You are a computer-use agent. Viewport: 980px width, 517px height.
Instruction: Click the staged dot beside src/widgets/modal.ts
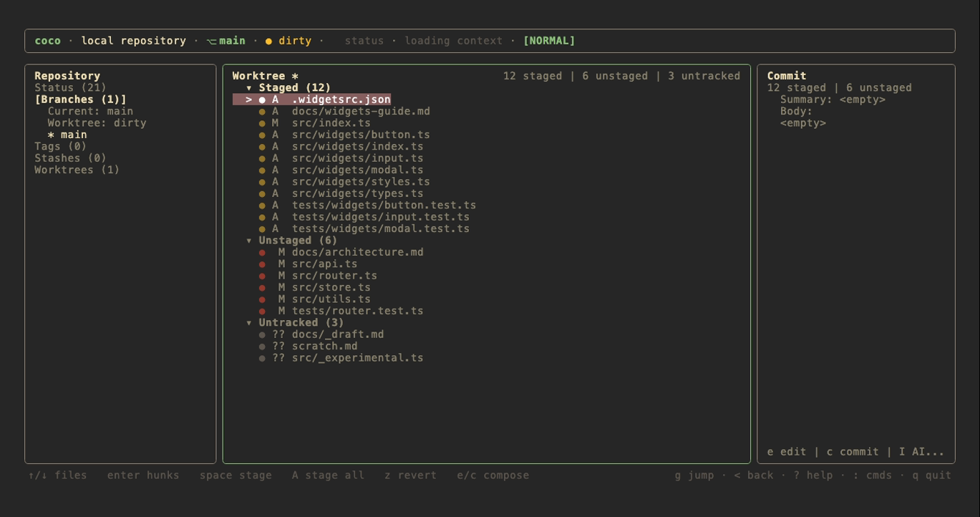click(262, 170)
